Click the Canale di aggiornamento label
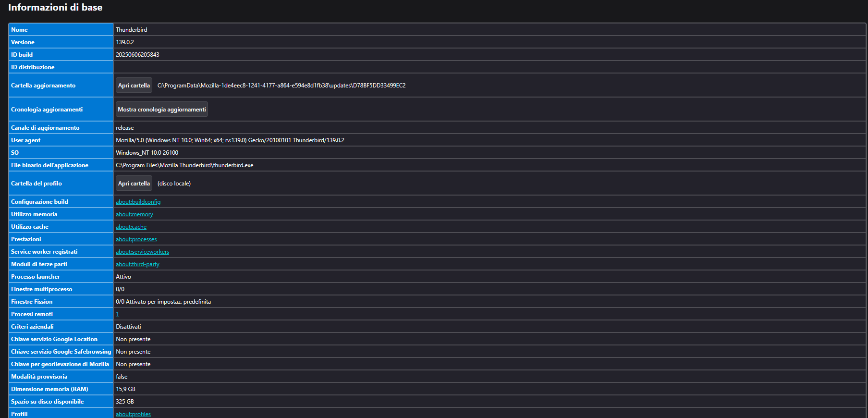868x418 pixels. 45,128
